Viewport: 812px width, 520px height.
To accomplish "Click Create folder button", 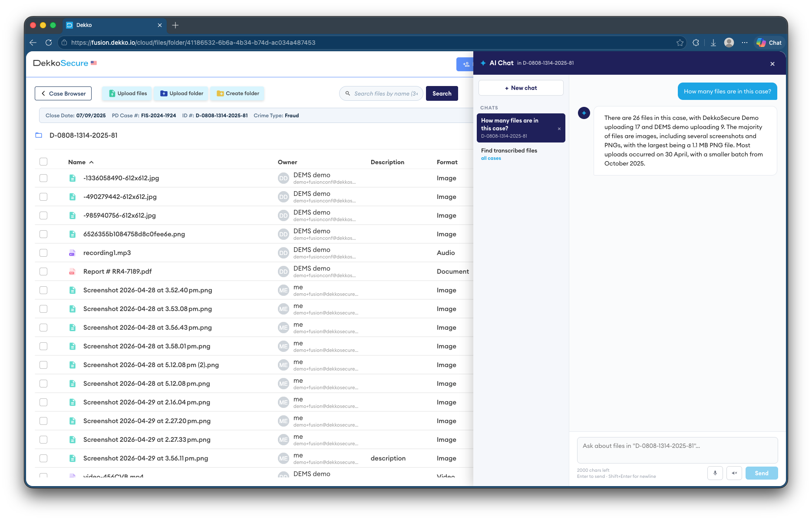I will pyautogui.click(x=238, y=93).
